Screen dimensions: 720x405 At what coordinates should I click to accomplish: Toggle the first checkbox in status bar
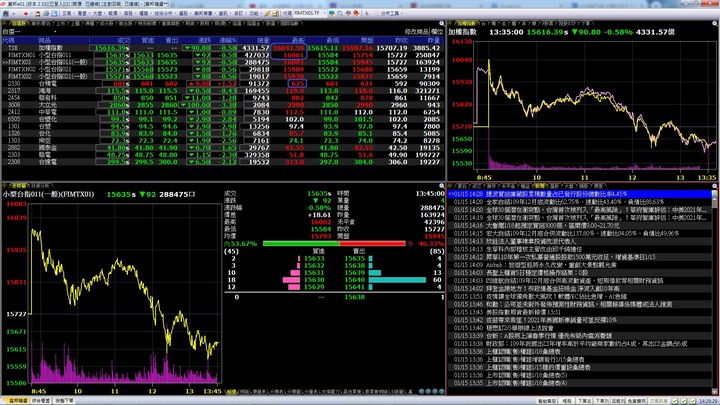[x=675, y=401]
